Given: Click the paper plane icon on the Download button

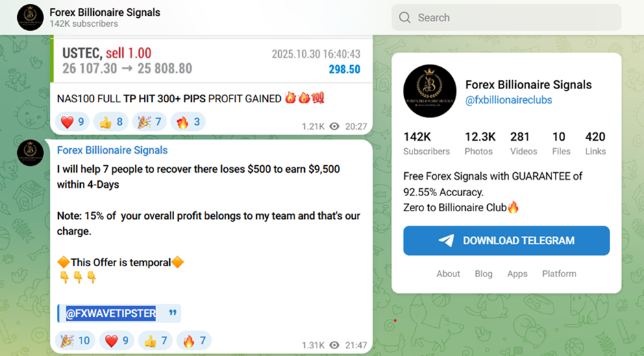Looking at the screenshot, I should click(447, 241).
